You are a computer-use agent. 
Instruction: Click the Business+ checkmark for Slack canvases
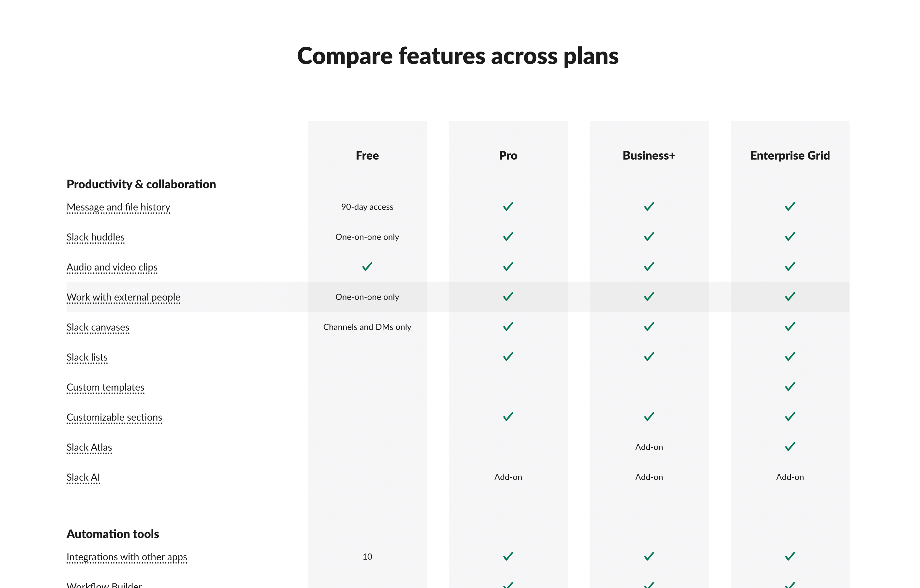(x=649, y=327)
